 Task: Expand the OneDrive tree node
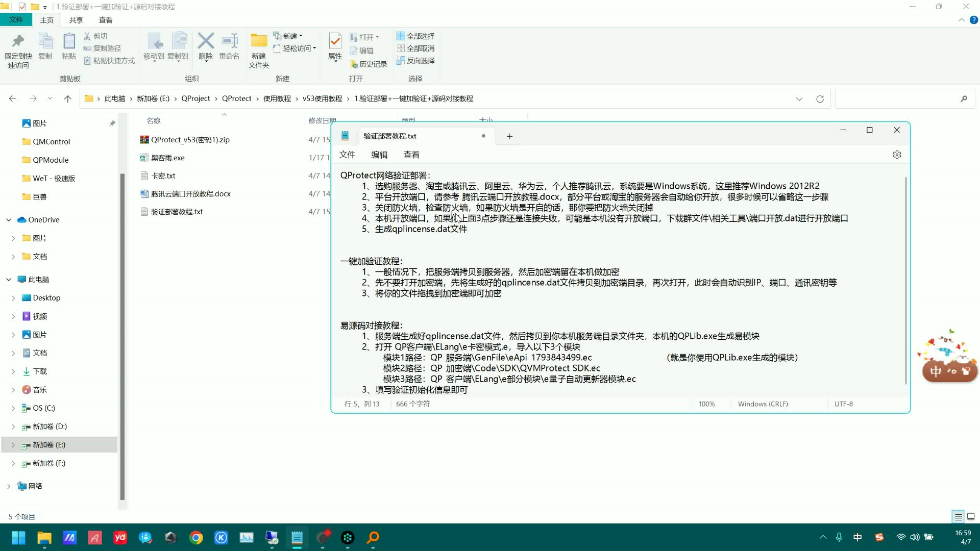tap(9, 220)
